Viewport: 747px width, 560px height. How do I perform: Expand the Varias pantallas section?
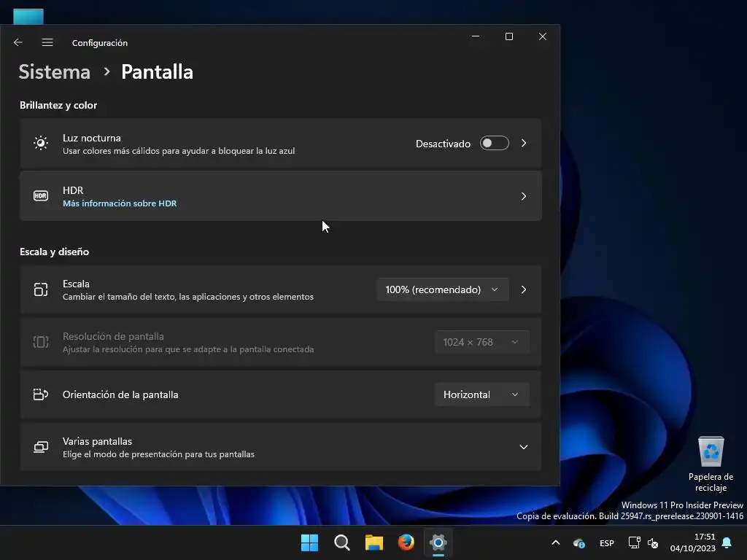[524, 447]
